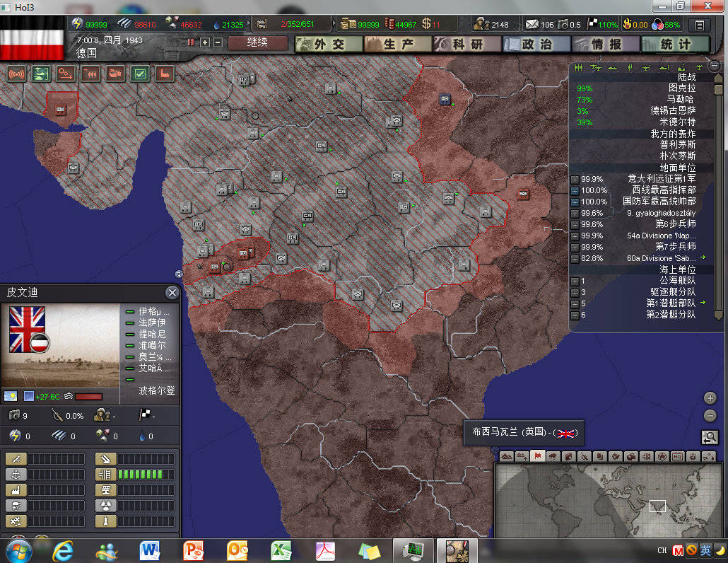The width and height of the screenshot is (728, 563).
Task: Click the leadership figures icon
Action: click(90, 74)
